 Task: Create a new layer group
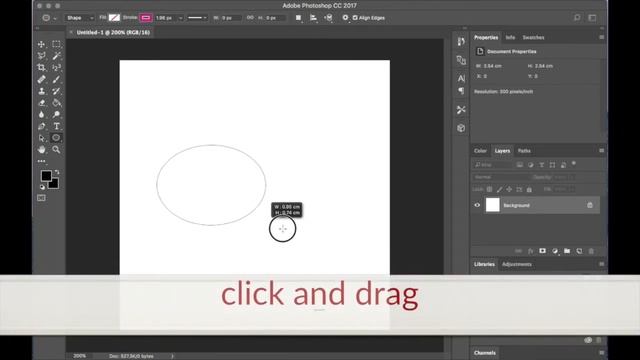[x=567, y=251]
